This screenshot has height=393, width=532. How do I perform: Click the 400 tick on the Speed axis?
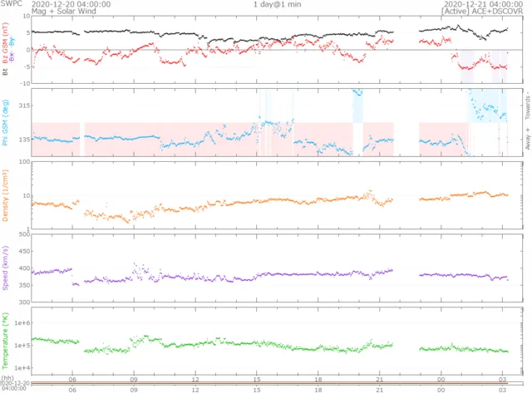pos(25,268)
